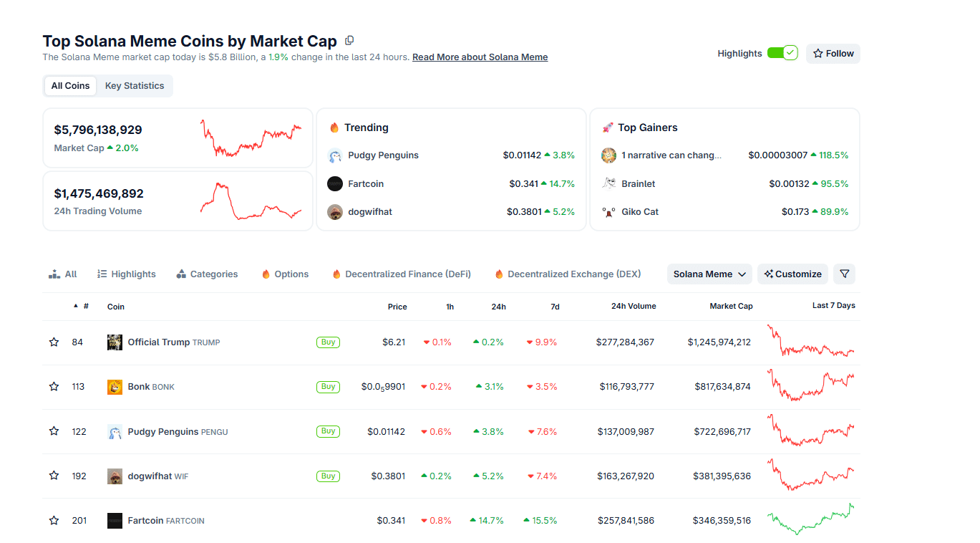Click the flame icon next to Trending
980x543 pixels.
click(334, 127)
